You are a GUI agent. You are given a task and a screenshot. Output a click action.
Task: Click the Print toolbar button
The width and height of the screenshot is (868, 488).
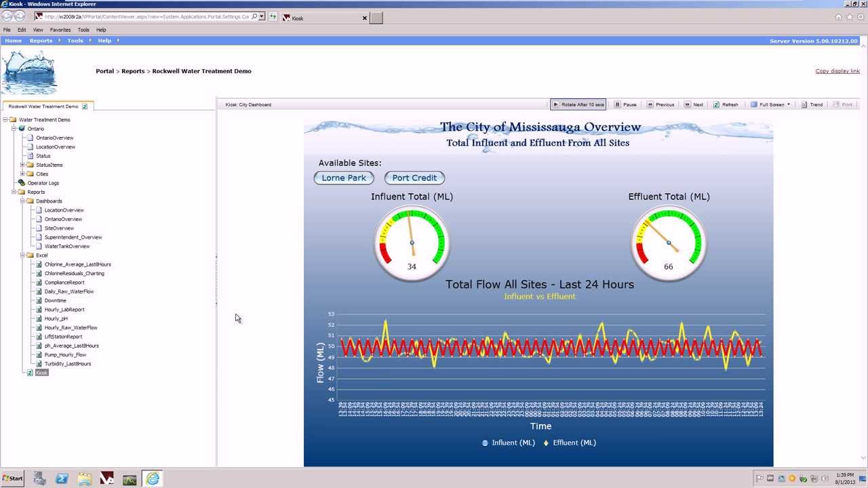[x=842, y=104]
